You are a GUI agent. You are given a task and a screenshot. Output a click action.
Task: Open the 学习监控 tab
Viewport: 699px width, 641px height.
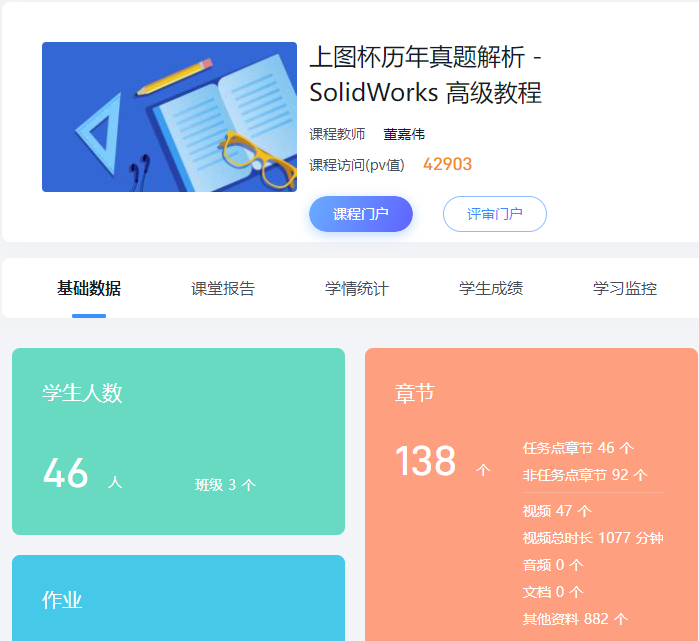pyautogui.click(x=625, y=288)
